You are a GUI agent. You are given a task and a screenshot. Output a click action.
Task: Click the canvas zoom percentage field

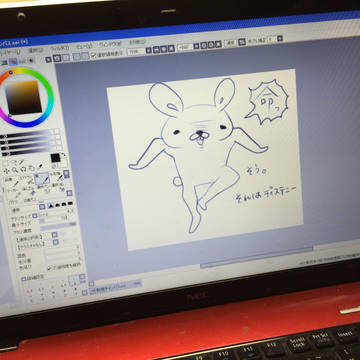[x=136, y=51]
